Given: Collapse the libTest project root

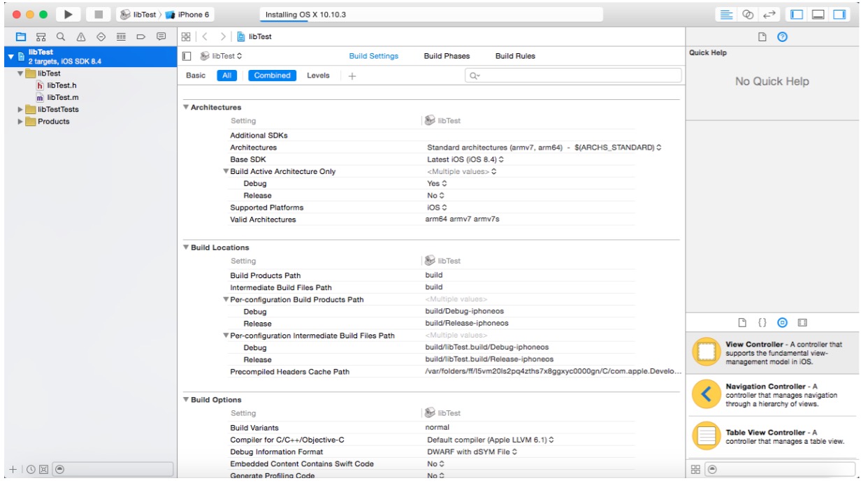Looking at the screenshot, I should coord(10,57).
